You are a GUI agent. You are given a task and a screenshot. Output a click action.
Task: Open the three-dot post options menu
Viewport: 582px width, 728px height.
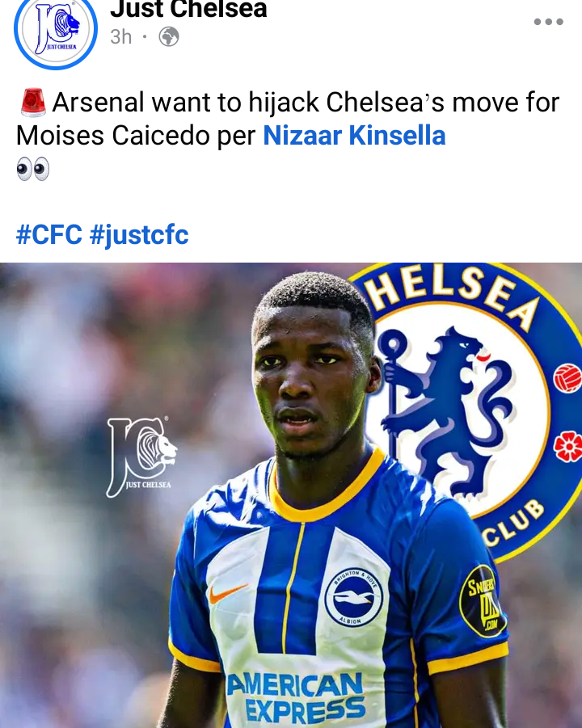tap(549, 21)
